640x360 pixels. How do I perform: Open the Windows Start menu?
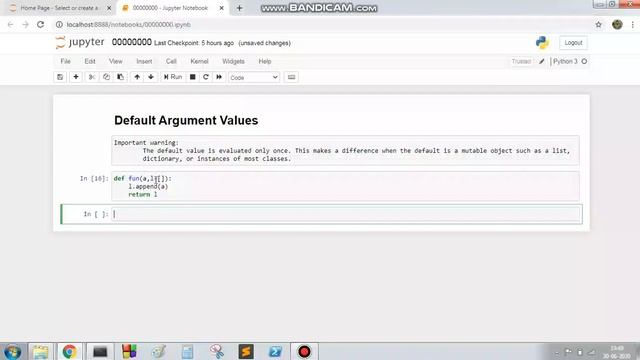pyautogui.click(x=12, y=351)
